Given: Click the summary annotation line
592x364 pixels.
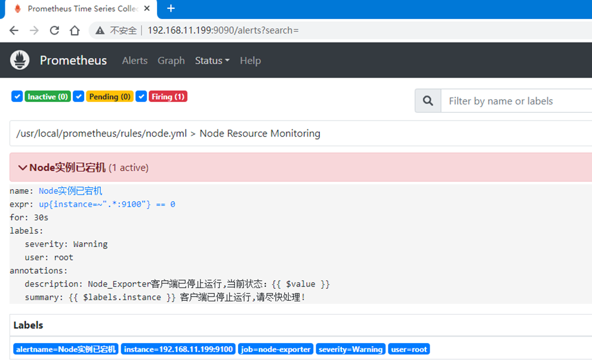Looking at the screenshot, I should point(165,298).
